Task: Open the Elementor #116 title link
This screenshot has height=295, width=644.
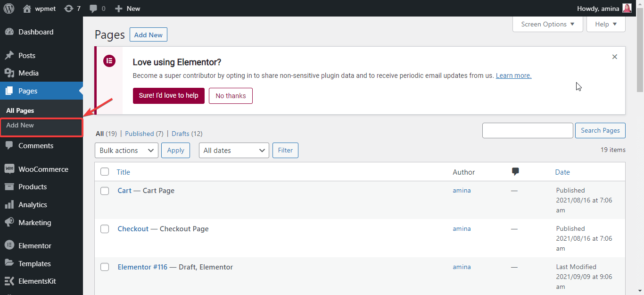Action: [x=142, y=267]
